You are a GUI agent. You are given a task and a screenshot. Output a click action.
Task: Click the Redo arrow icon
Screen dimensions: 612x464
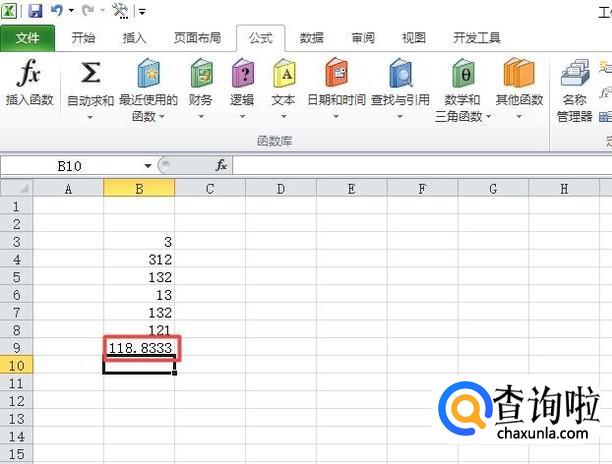coord(88,10)
